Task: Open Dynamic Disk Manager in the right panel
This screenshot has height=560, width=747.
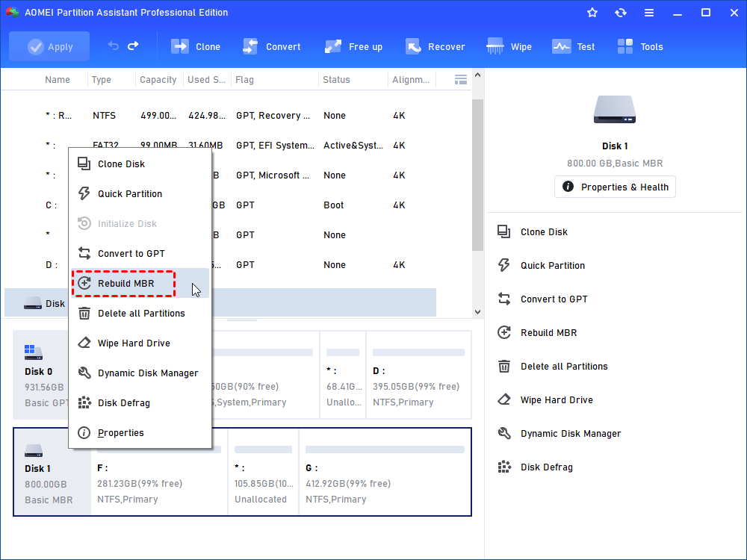Action: (x=559, y=433)
